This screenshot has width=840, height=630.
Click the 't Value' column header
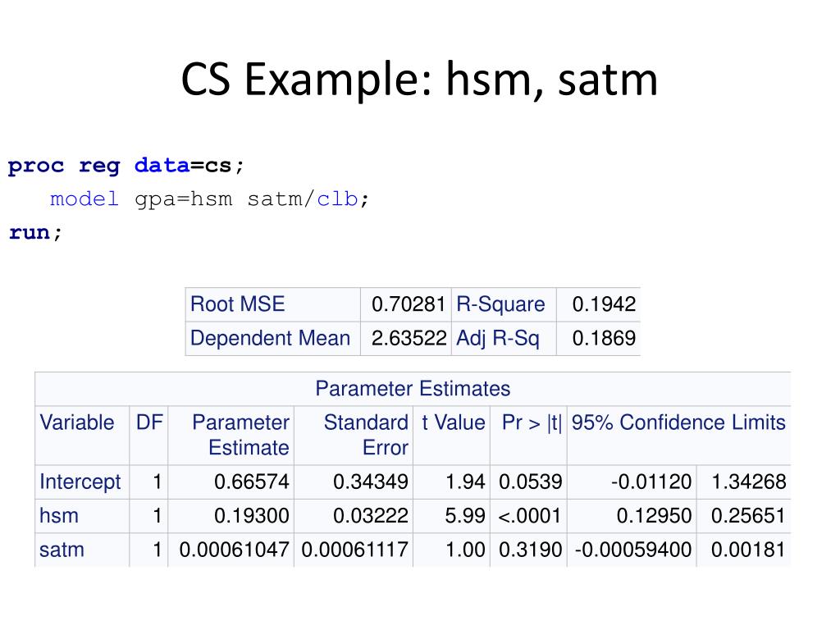click(x=452, y=435)
